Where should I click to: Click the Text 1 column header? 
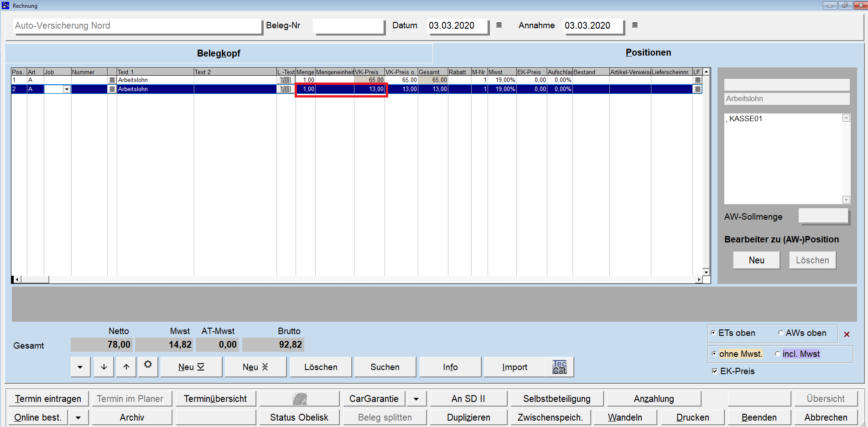[155, 72]
